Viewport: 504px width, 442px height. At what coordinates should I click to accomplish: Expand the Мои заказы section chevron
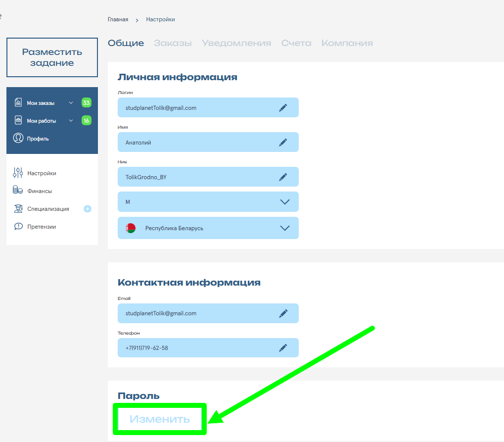click(x=71, y=103)
